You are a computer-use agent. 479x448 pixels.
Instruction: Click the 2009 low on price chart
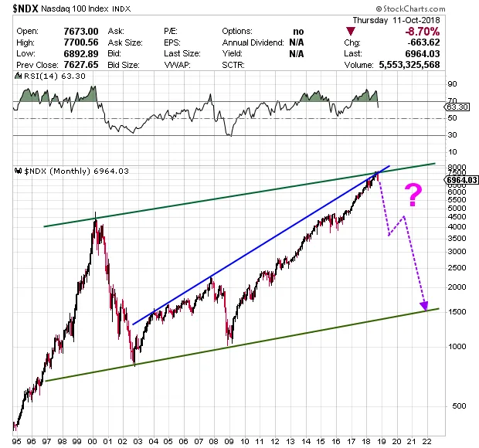(x=229, y=342)
